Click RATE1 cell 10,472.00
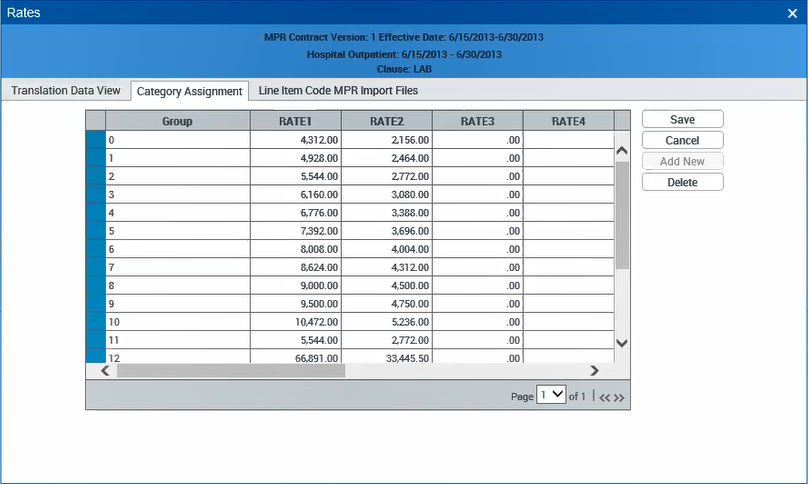Image resolution: width=808 pixels, height=484 pixels. click(x=296, y=322)
